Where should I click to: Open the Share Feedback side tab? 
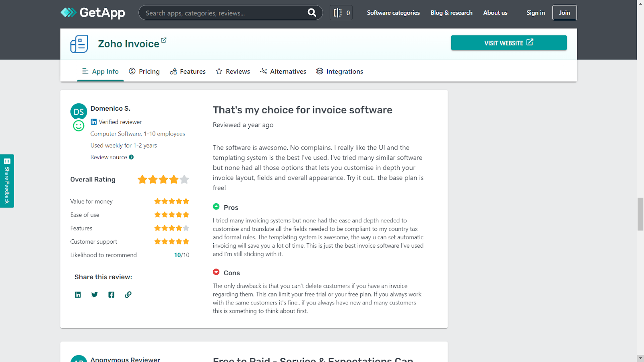[x=7, y=181]
